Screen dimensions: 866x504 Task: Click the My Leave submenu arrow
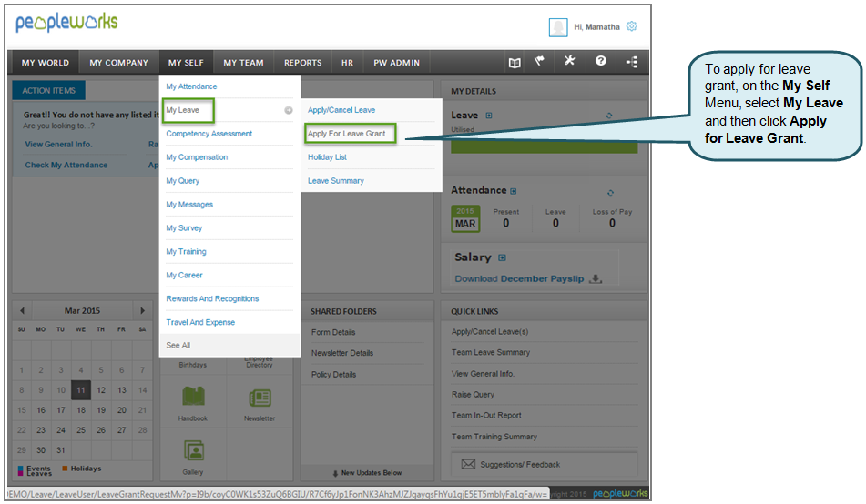pos(289,110)
